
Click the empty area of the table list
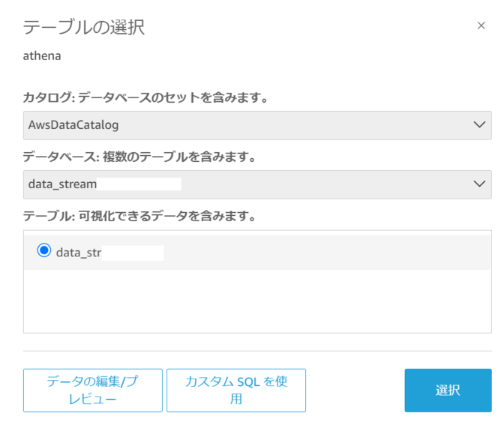[x=256, y=301]
